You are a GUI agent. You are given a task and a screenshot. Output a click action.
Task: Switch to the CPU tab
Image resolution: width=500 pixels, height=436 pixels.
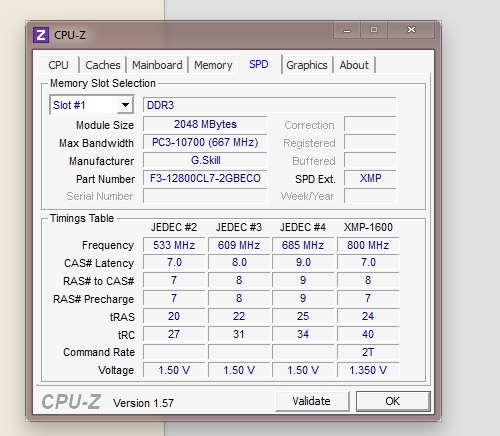(58, 65)
